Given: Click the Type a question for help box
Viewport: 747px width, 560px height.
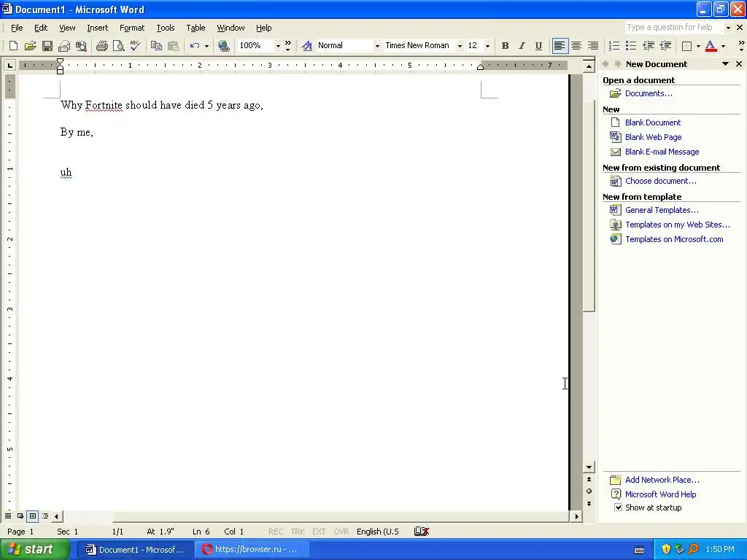Looking at the screenshot, I should point(674,28).
